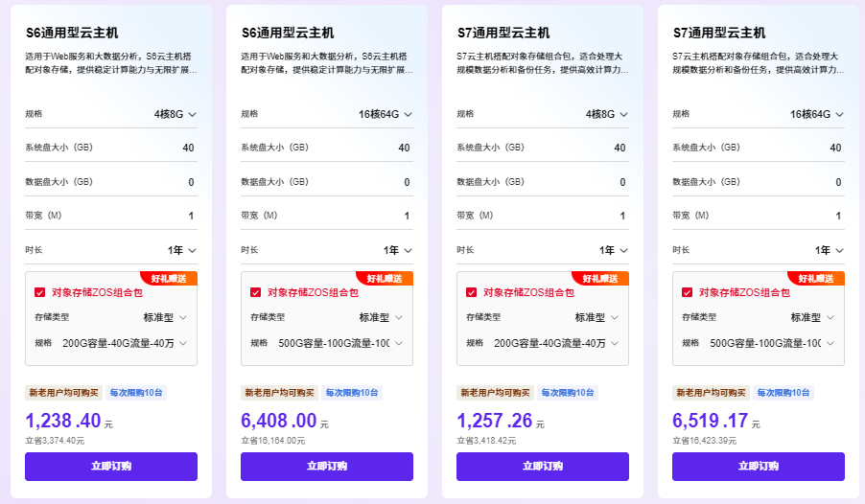Click the 好礼赠送 badge on the S6 16核64G card
The width and height of the screenshot is (865, 504).
click(385, 279)
